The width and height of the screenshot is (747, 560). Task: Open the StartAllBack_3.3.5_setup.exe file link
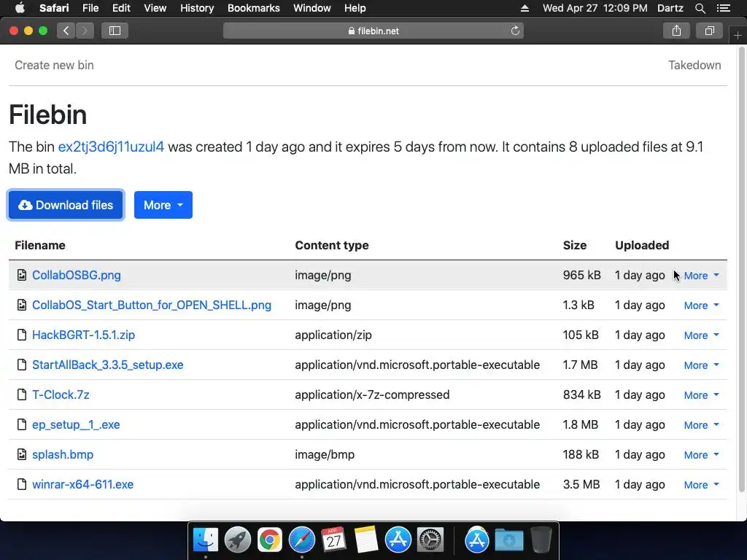(x=108, y=365)
